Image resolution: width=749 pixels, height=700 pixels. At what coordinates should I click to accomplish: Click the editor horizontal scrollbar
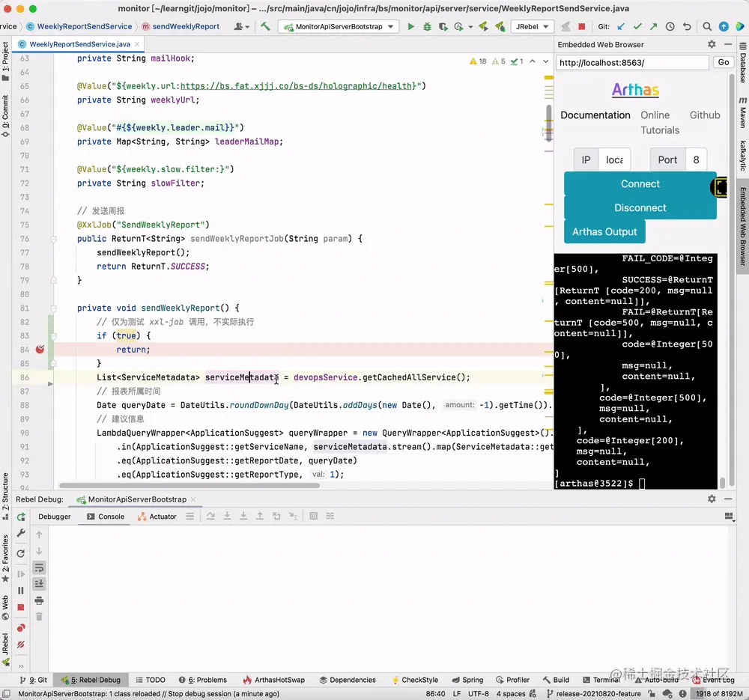tap(189, 486)
